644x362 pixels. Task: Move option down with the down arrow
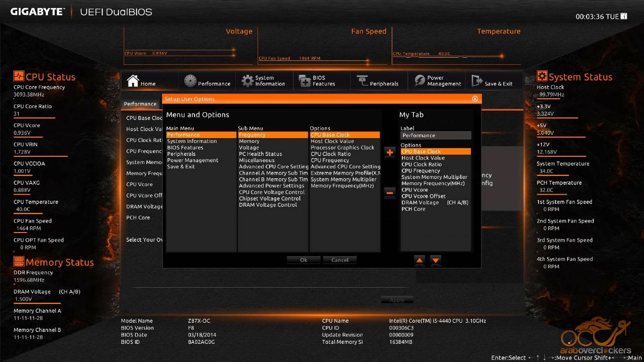(435, 260)
